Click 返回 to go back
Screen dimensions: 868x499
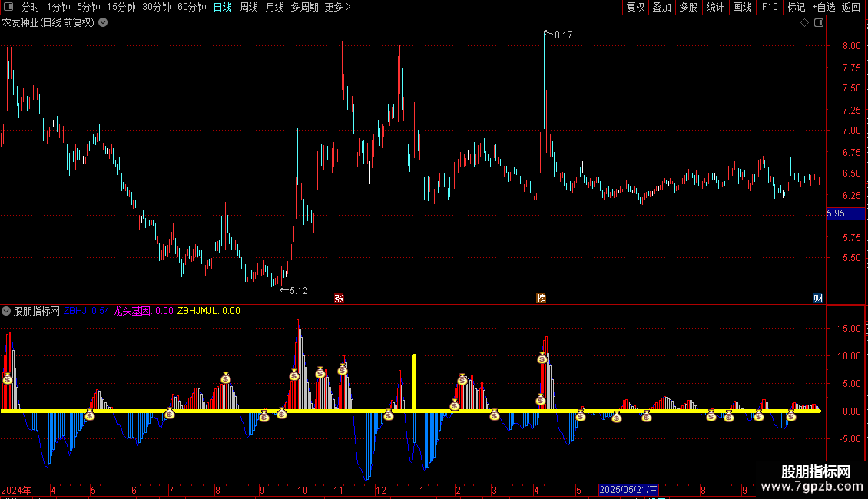tap(851, 7)
